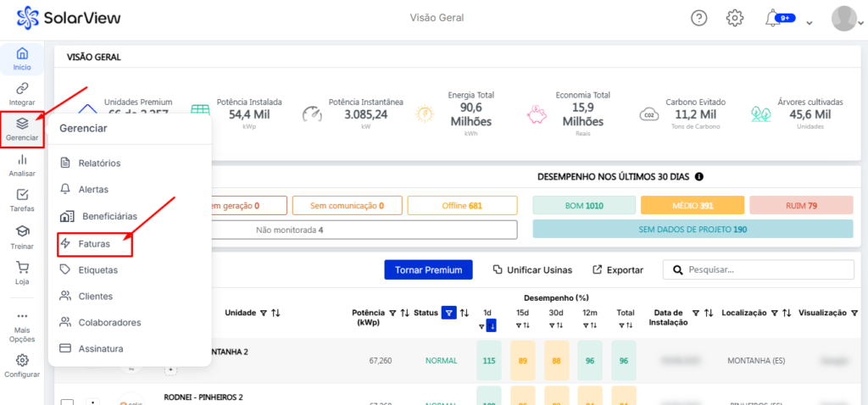868x405 pixels.
Task: Expand Mais Opções in the sidebar
Action: pos(22,322)
